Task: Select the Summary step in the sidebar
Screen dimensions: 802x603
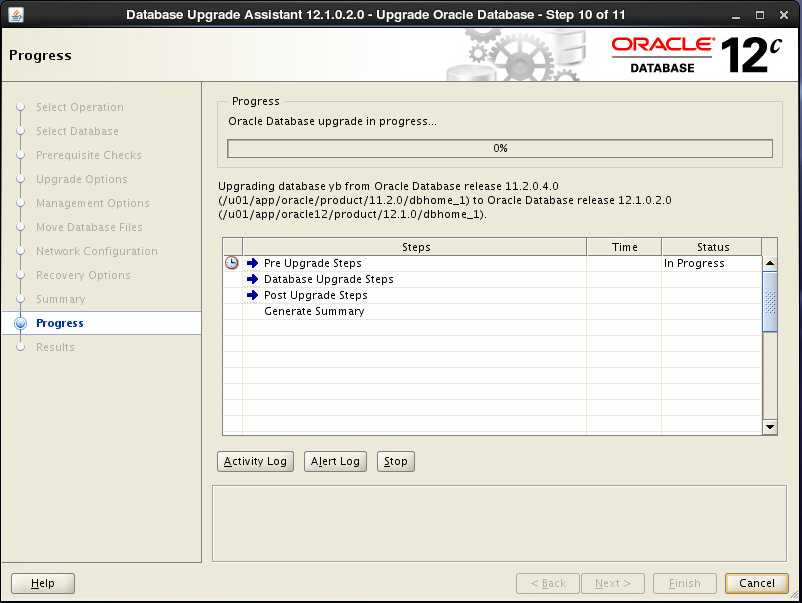Action: (x=60, y=299)
